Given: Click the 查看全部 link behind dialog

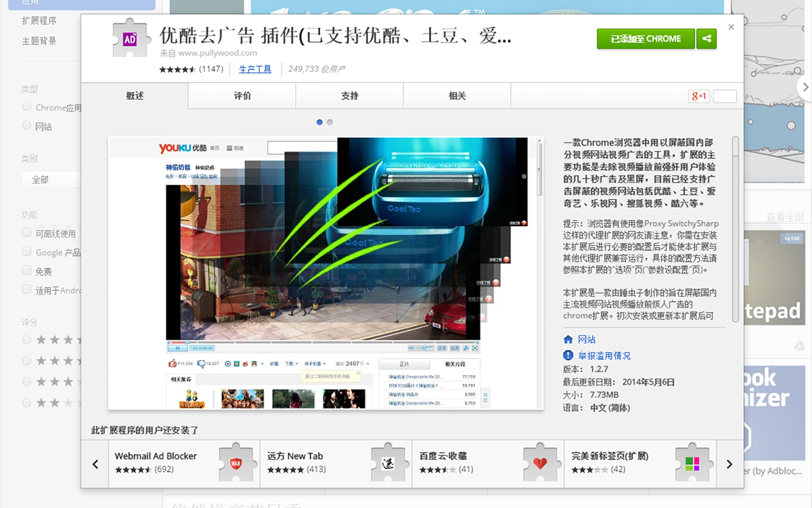Looking at the screenshot, I should click(785, 217).
